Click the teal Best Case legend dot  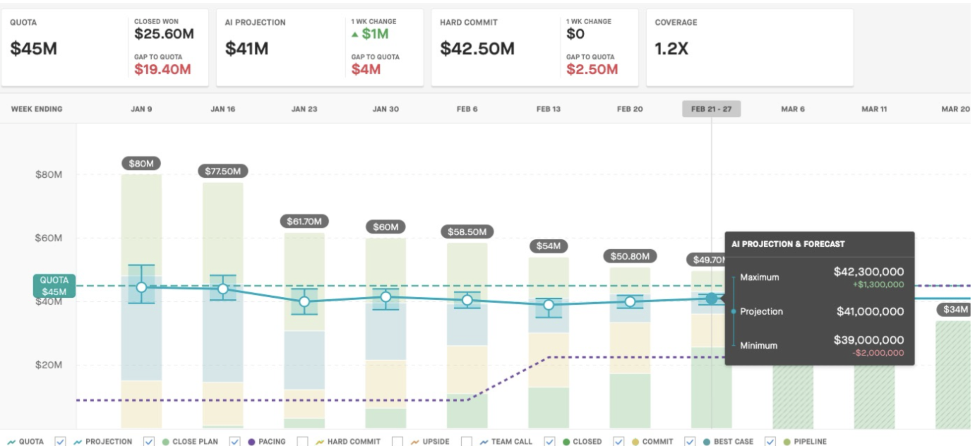tap(706, 442)
